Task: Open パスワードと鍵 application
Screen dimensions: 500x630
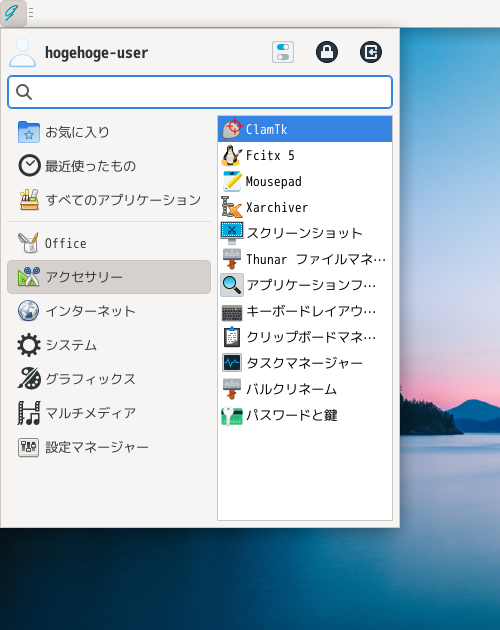Action: (x=305, y=415)
